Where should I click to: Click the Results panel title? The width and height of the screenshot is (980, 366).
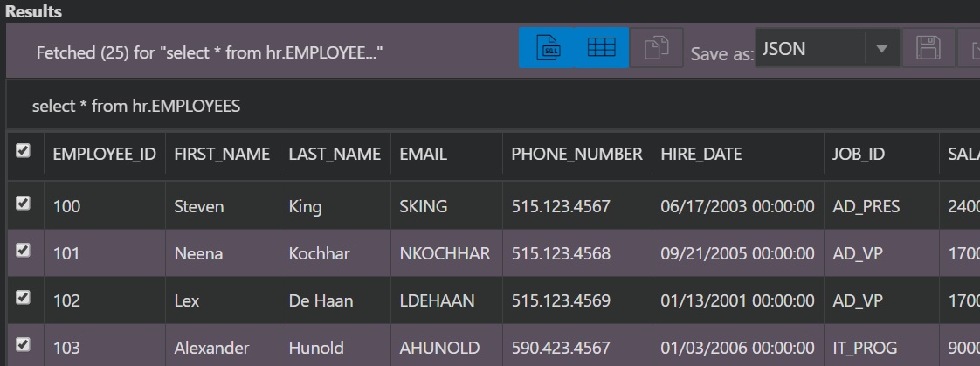pos(33,11)
